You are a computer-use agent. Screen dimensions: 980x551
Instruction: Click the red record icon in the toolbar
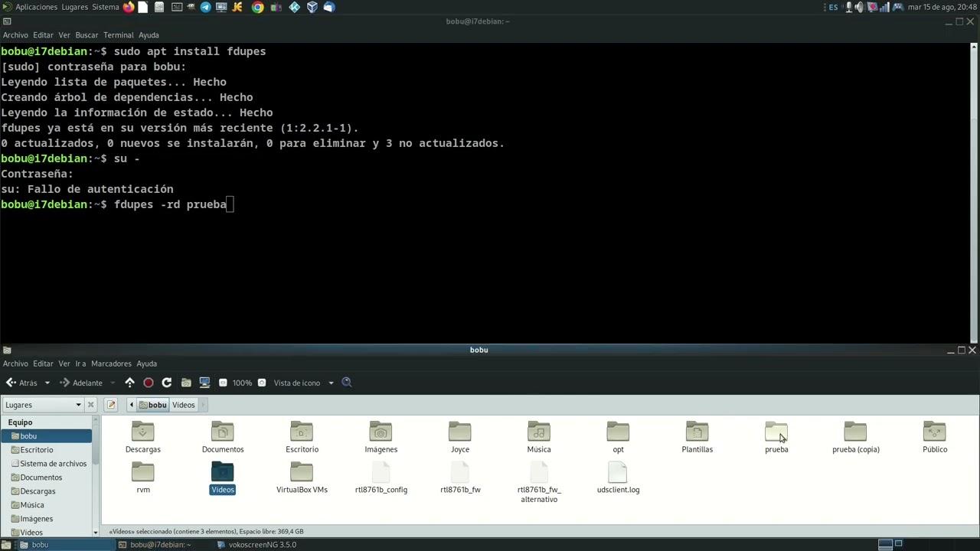pyautogui.click(x=149, y=383)
